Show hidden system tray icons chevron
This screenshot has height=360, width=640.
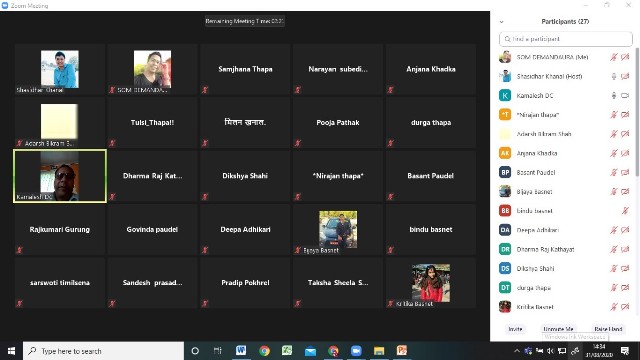517,351
